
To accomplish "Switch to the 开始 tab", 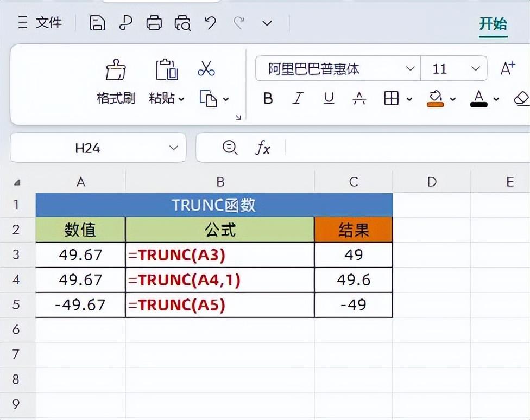I will click(x=493, y=24).
